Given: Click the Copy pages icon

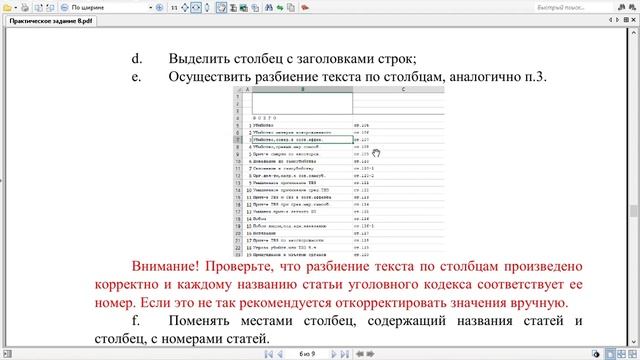Looking at the screenshot, I should coord(291,7).
